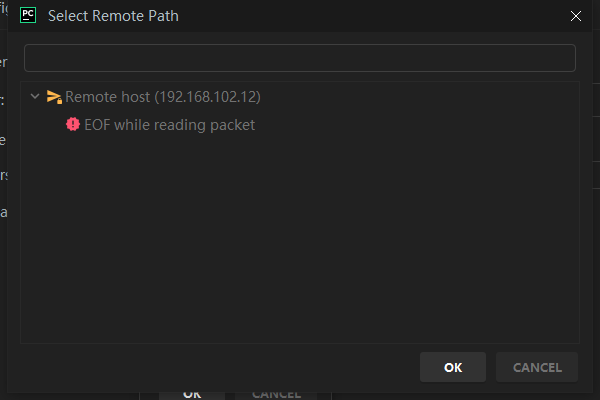Viewport: 600px width, 400px height.
Task: Select the Remote host tree node label
Action: (x=107, y=97)
